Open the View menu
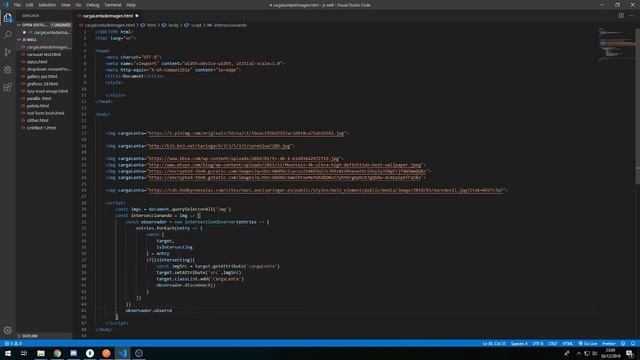The height and width of the screenshot is (360, 640). pyautogui.click(x=66, y=5)
